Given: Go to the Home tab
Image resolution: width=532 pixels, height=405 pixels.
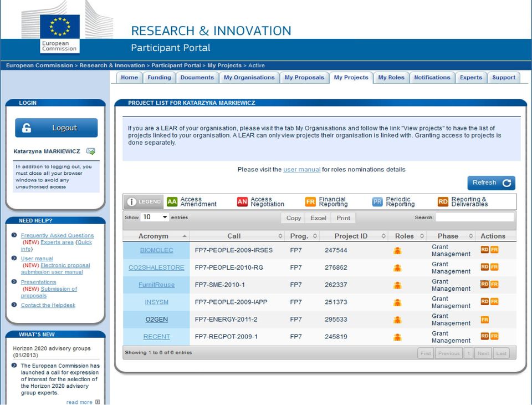Looking at the screenshot, I should (129, 78).
